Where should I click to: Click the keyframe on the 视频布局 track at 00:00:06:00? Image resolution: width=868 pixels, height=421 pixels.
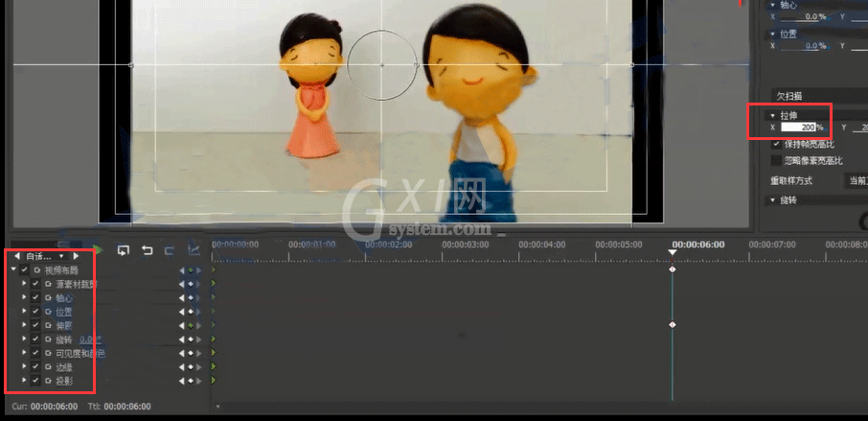tap(672, 269)
